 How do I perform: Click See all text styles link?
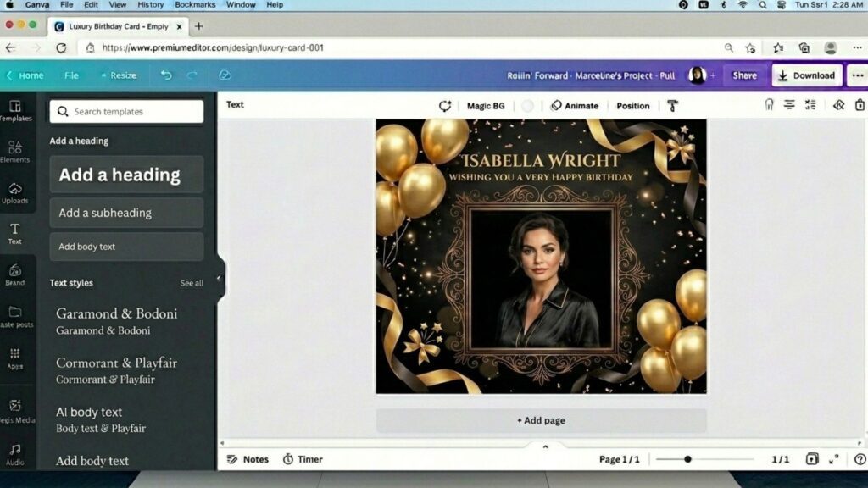pos(192,283)
